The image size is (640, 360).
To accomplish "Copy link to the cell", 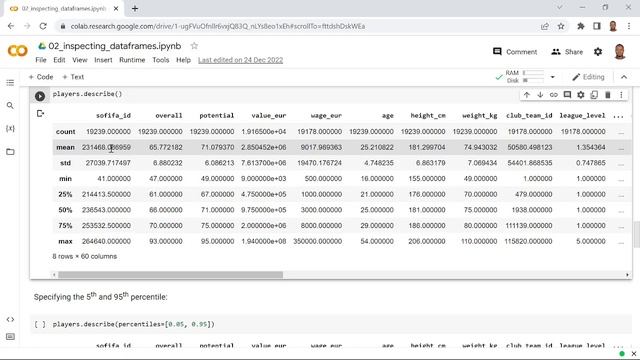I will (x=553, y=95).
